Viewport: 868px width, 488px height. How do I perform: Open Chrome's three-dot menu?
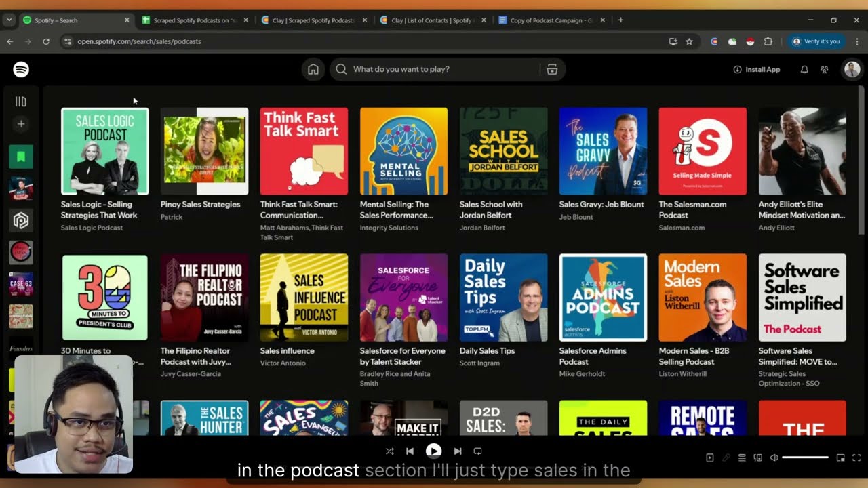(x=857, y=41)
